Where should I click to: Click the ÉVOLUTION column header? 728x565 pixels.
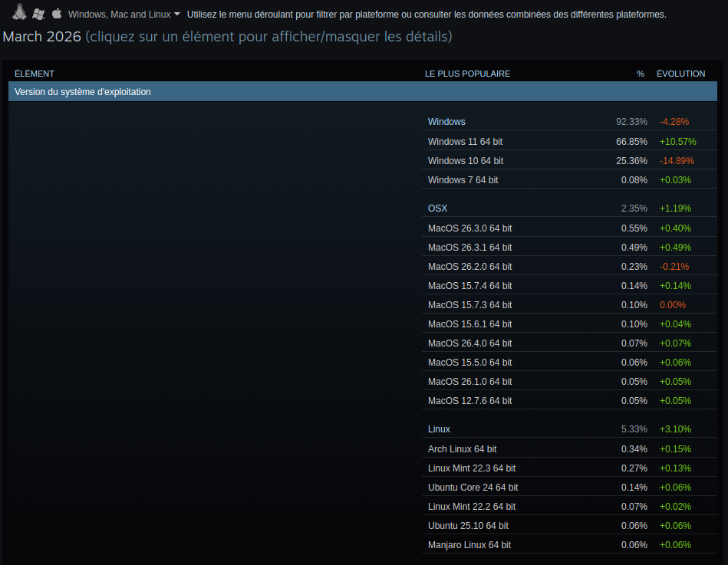[680, 74]
